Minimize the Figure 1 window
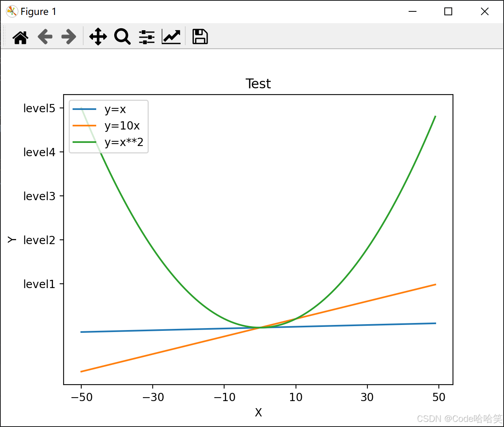This screenshot has width=504, height=427. pos(412,12)
